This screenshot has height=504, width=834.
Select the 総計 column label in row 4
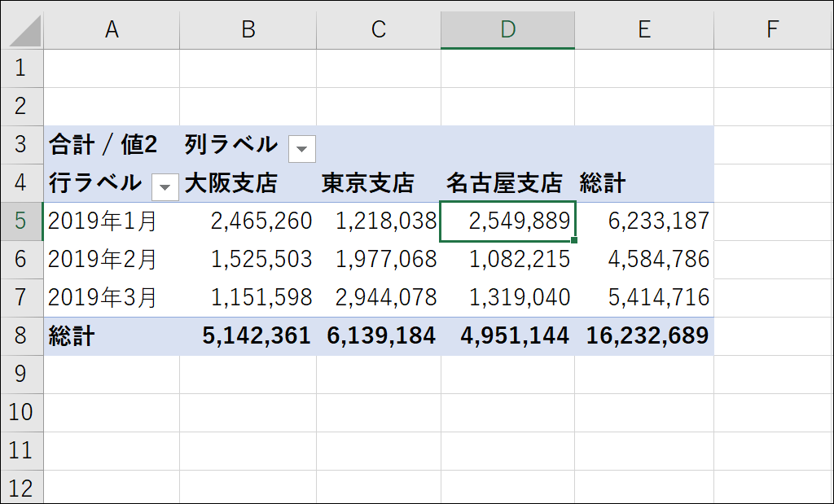coord(644,183)
